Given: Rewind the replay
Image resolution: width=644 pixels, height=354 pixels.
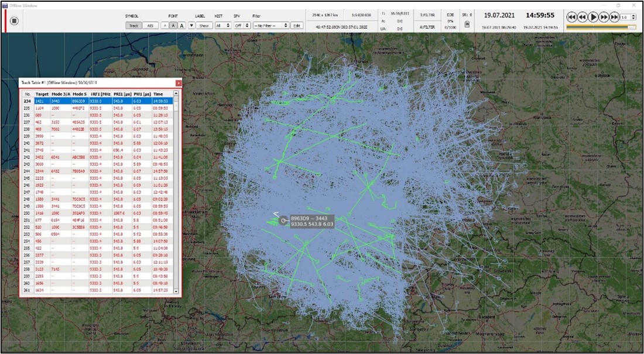Looking at the screenshot, I should pyautogui.click(x=582, y=17).
